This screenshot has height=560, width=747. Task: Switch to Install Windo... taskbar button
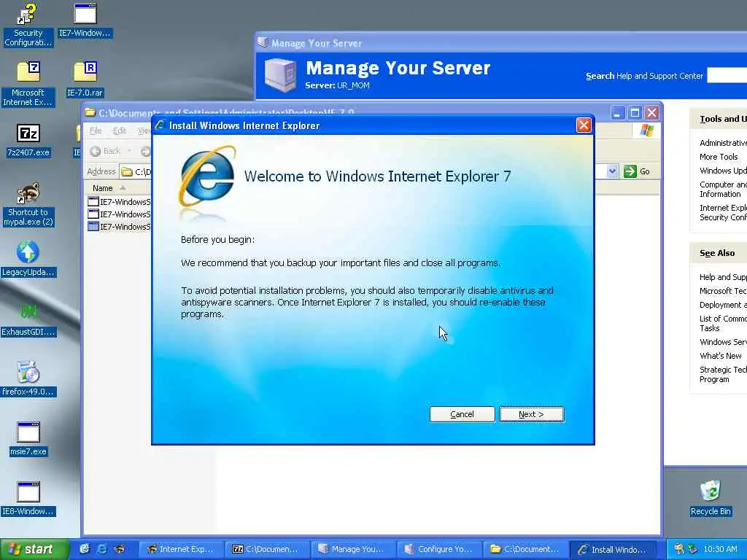coord(612,549)
